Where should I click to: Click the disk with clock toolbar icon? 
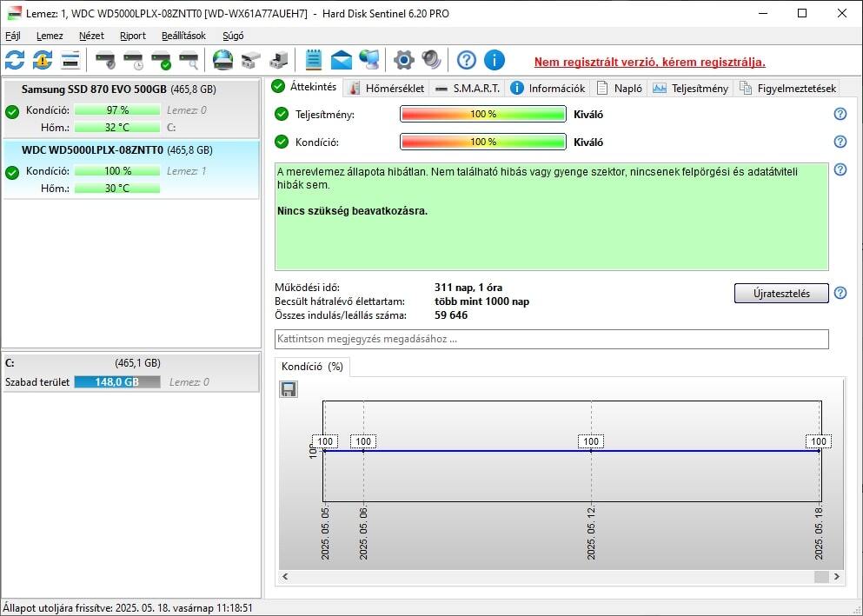tap(133, 60)
